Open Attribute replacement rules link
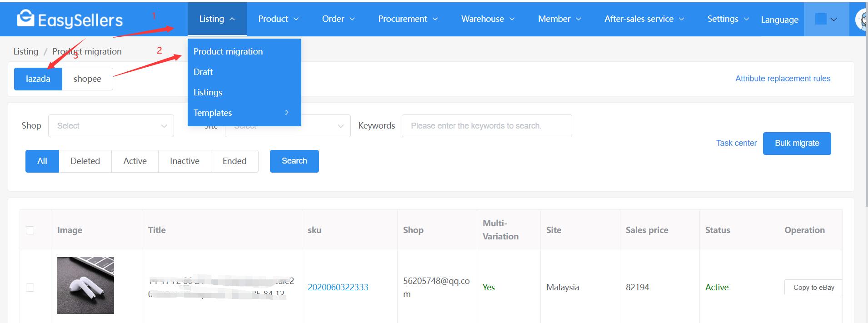868x323 pixels. point(783,79)
